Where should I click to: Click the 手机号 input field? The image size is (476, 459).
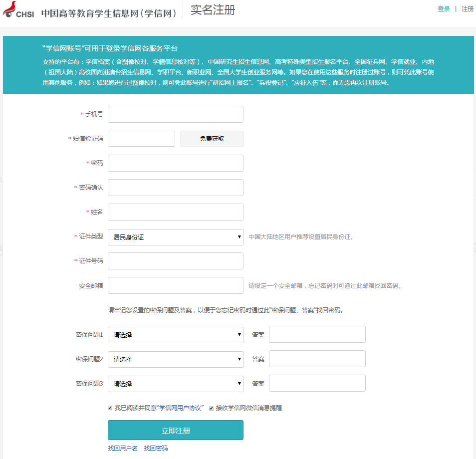tap(176, 114)
